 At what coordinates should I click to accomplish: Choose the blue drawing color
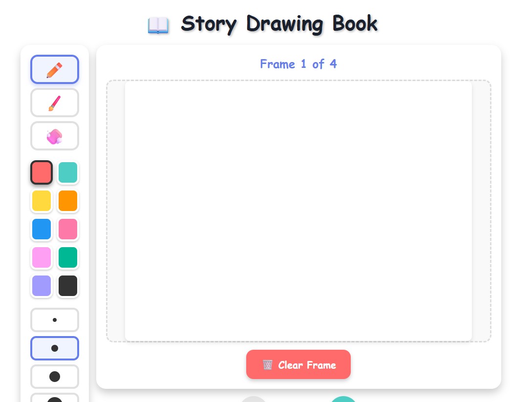pyautogui.click(x=42, y=229)
